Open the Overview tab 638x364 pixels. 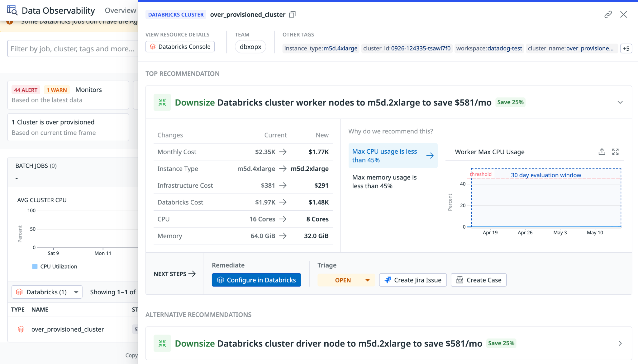(120, 11)
